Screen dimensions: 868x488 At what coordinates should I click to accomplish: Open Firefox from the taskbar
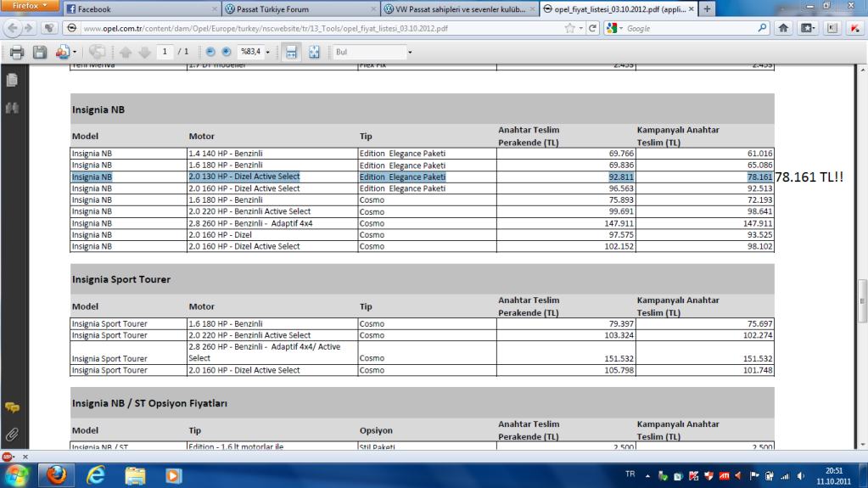pos(56,476)
